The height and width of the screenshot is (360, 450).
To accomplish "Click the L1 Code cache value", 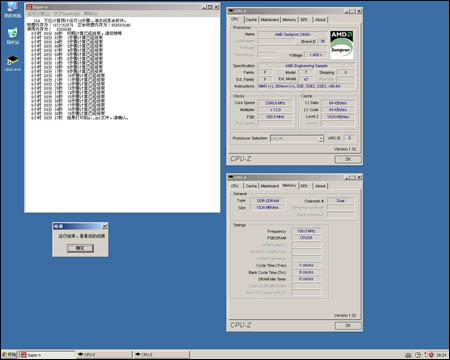I will click(338, 110).
